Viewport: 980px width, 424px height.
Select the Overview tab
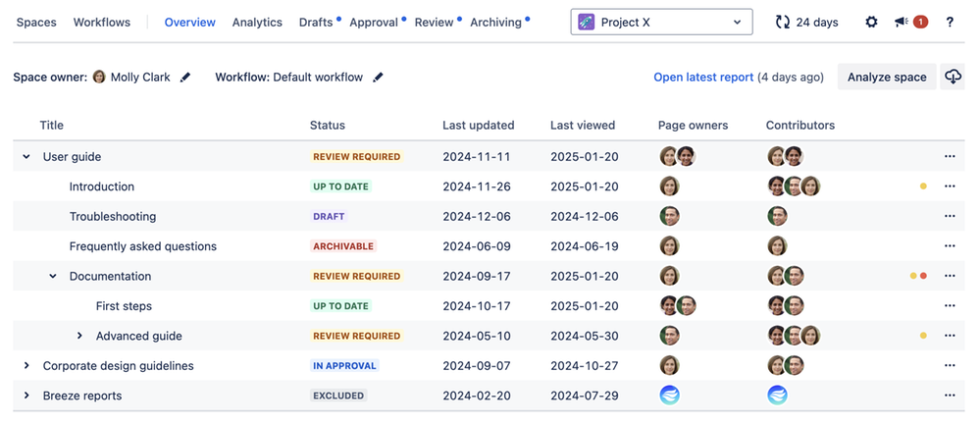click(x=190, y=22)
